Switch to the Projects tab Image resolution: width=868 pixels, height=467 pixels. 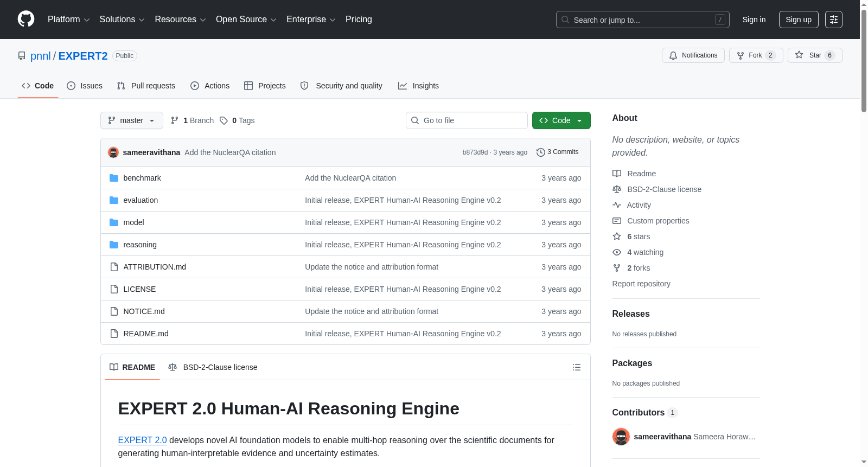tap(265, 86)
